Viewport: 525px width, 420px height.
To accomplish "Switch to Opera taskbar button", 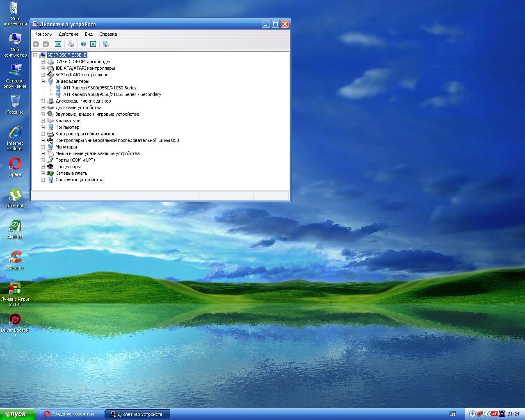I will 72,414.
